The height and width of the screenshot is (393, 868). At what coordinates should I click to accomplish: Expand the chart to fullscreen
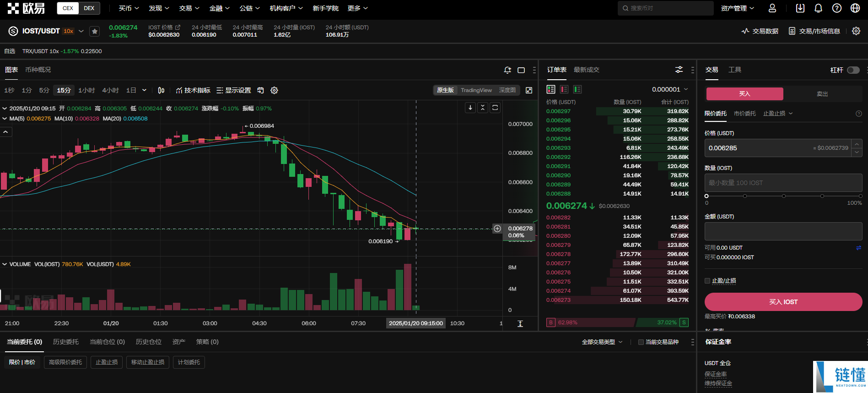[x=529, y=90]
